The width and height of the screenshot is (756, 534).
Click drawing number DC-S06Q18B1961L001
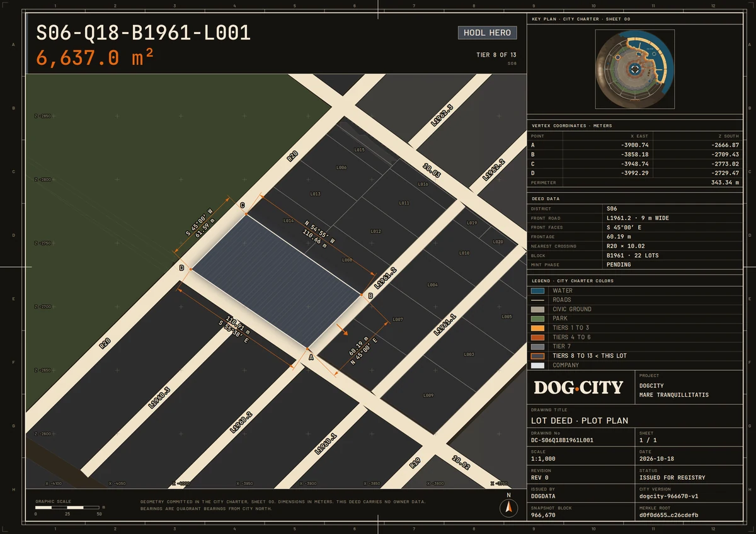pyautogui.click(x=562, y=440)
